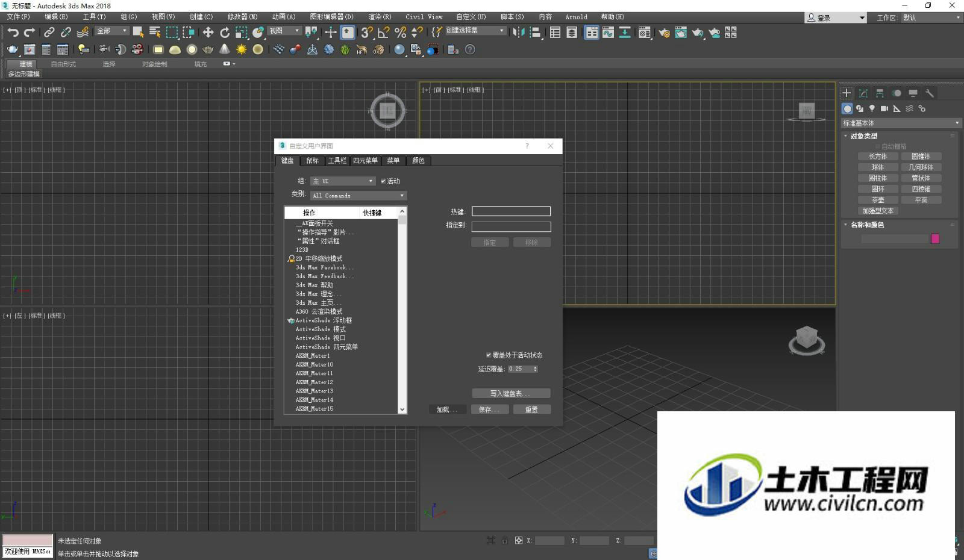Screen dimensions: 964x560
Task: Click the green grass plant icon
Action: (x=345, y=49)
